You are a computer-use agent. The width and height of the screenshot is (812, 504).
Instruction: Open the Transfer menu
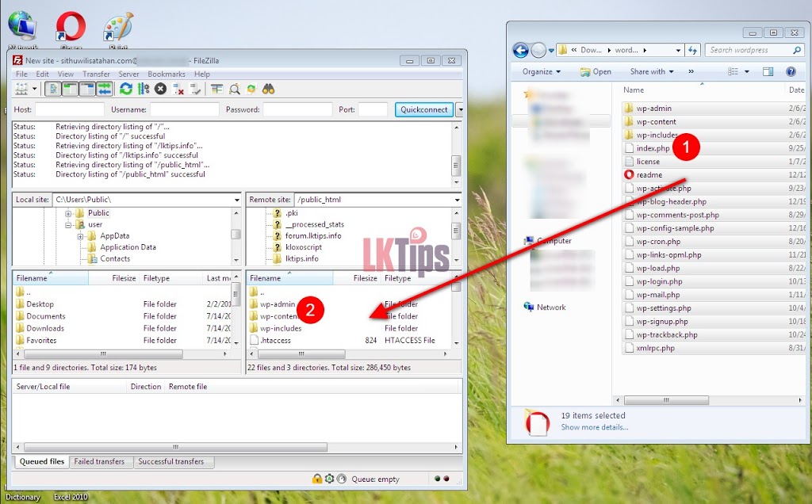(x=96, y=74)
